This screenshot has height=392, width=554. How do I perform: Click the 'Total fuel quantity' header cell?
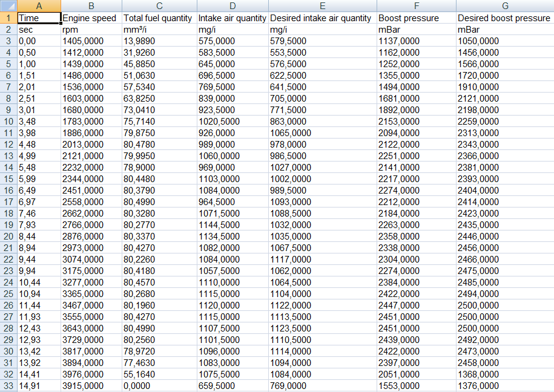pyautogui.click(x=159, y=18)
